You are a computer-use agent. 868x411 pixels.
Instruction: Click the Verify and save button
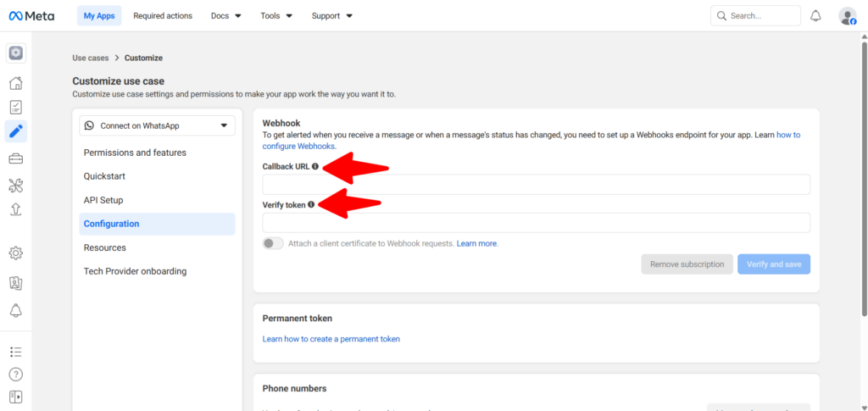tap(773, 264)
